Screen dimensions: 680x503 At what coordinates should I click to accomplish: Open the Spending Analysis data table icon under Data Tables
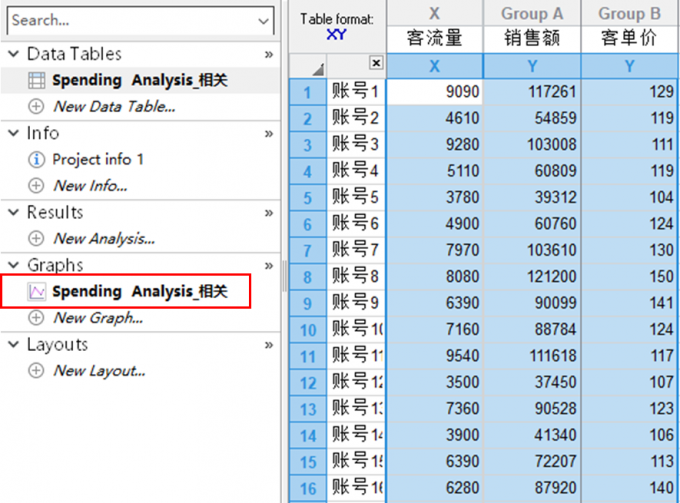coord(36,80)
